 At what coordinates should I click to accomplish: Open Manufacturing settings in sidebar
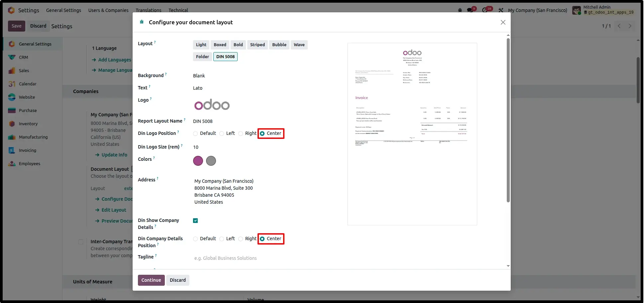point(33,137)
